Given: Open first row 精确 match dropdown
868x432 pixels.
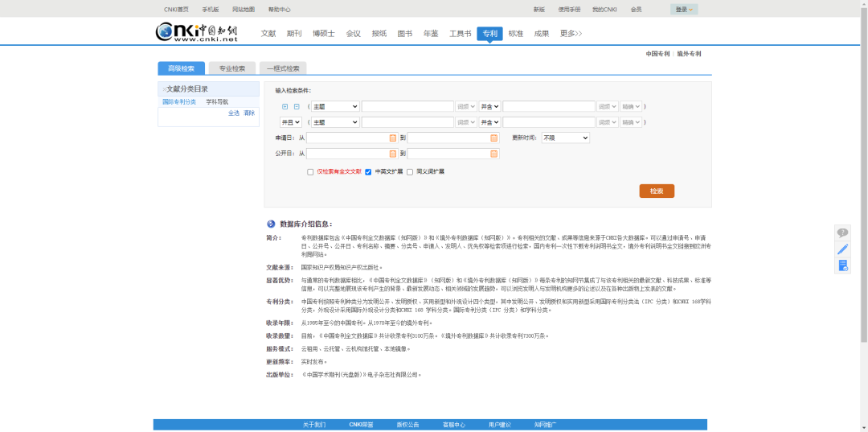Looking at the screenshot, I should (x=631, y=106).
